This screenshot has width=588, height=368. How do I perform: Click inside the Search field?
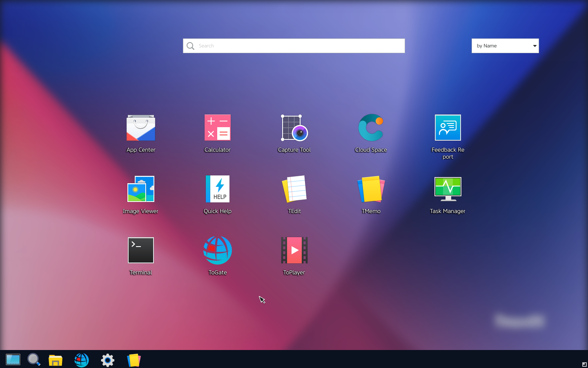pyautogui.click(x=294, y=45)
